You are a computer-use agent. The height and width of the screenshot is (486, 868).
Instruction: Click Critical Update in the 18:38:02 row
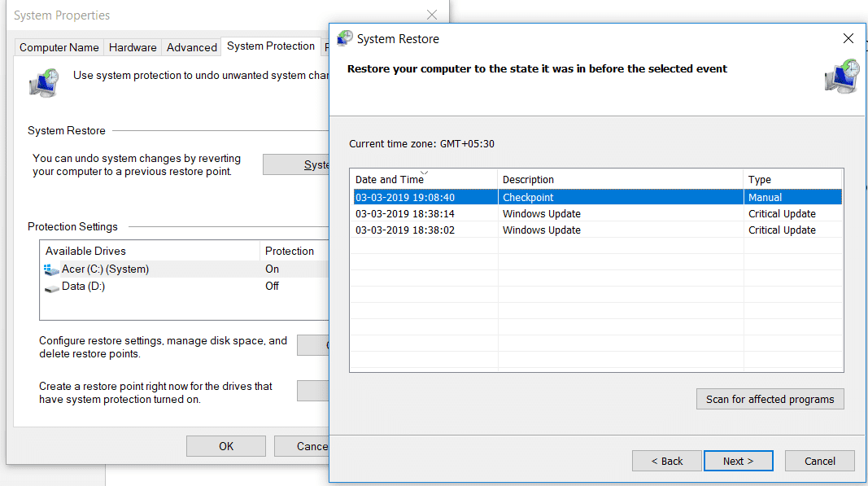coord(782,230)
